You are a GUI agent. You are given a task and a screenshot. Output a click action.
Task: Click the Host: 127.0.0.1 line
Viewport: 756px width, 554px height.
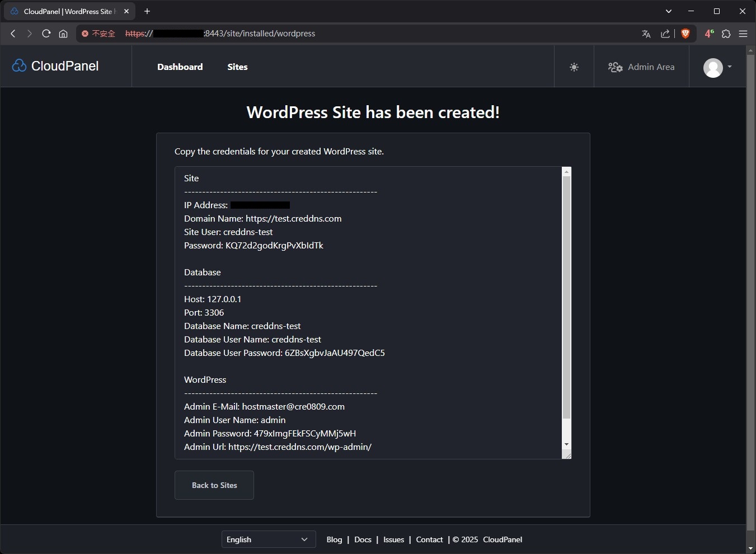[x=213, y=299]
